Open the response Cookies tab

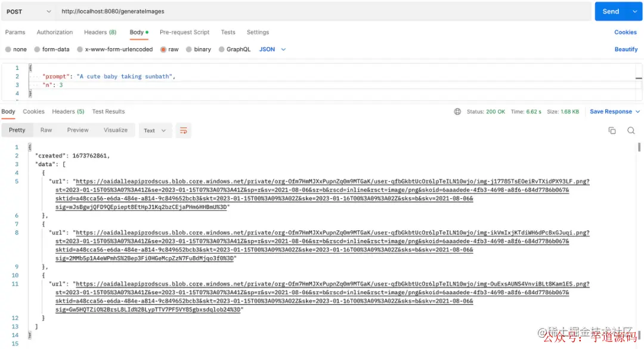[x=33, y=111]
